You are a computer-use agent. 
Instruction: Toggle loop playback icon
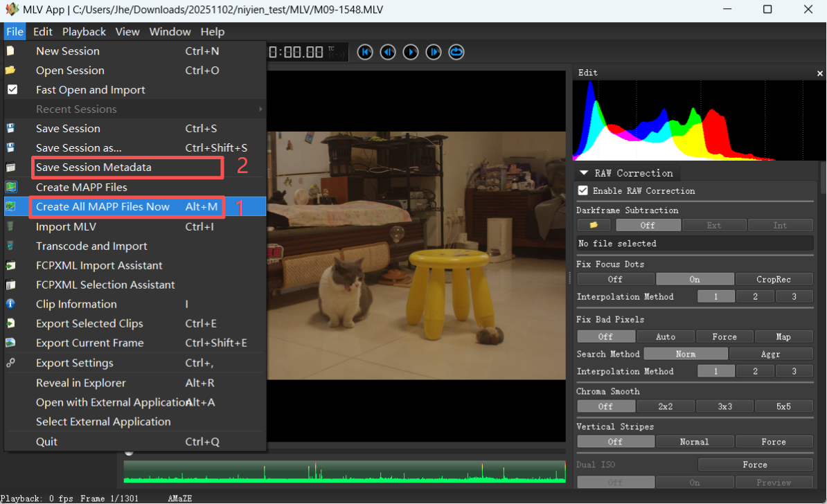click(x=456, y=52)
